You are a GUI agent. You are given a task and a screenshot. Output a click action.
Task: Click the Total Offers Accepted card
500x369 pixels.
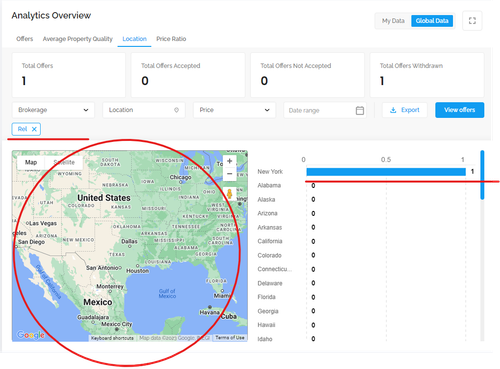(188, 75)
